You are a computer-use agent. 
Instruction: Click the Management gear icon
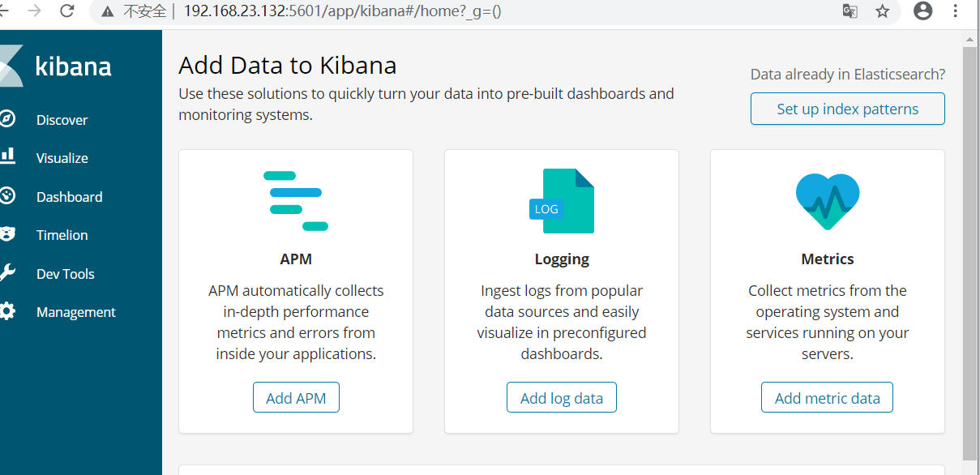[x=7, y=311]
